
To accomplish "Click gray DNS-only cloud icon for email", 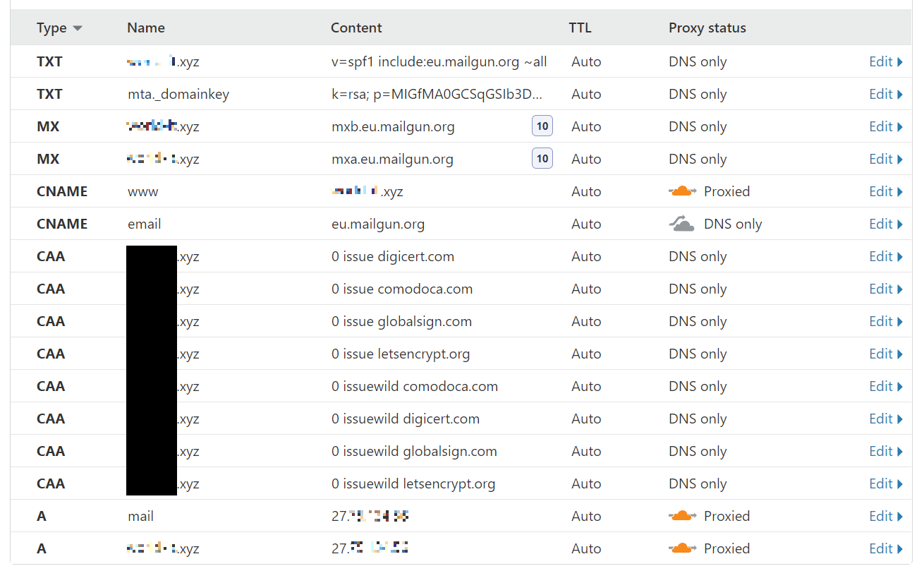I will coord(682,224).
